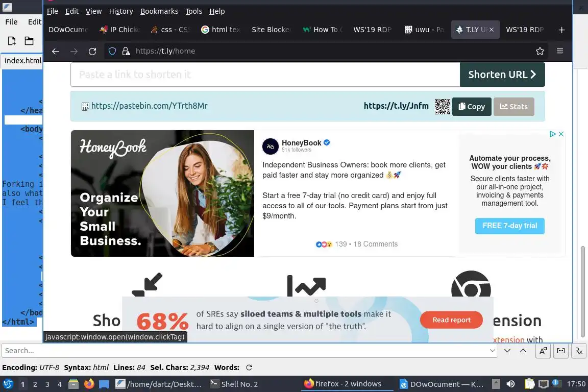The height and width of the screenshot is (392, 588).
Task: Open a new Firefox tab
Action: tap(561, 30)
